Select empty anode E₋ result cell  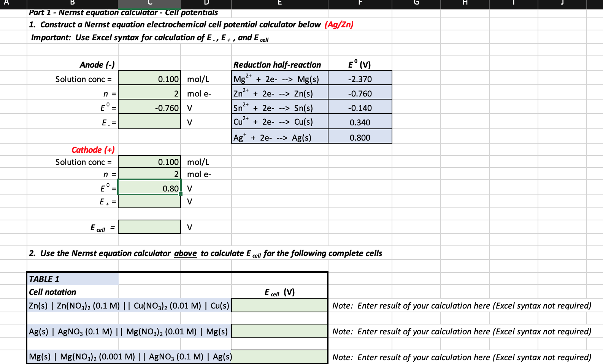(x=149, y=122)
